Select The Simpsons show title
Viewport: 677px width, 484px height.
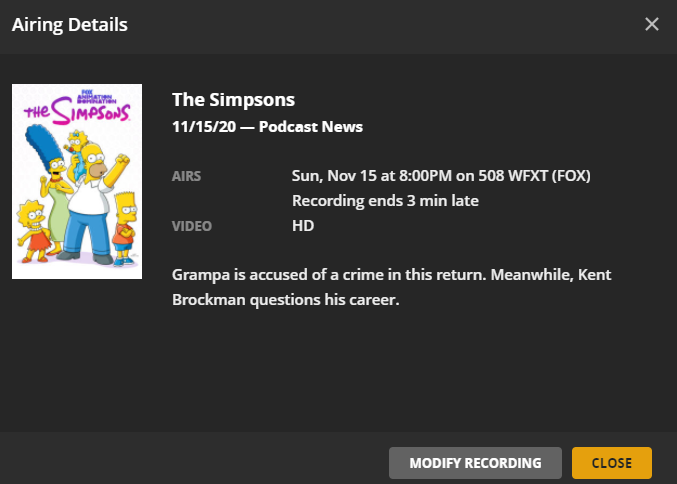pos(233,100)
